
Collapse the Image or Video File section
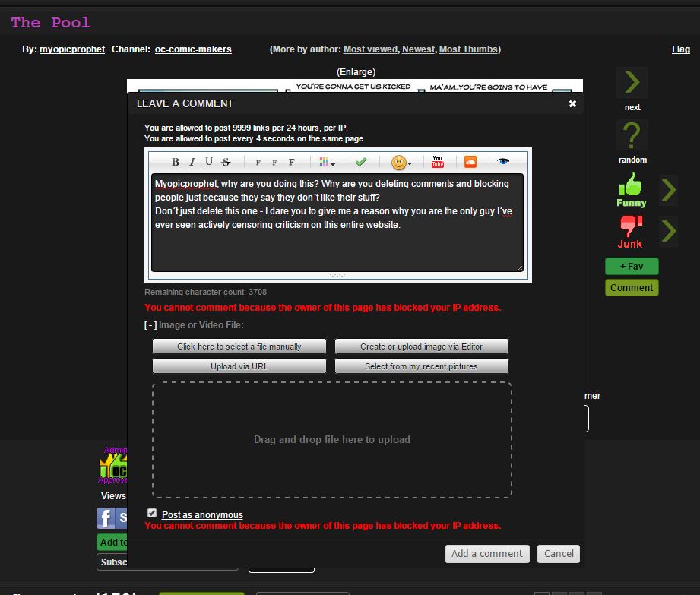pos(150,325)
